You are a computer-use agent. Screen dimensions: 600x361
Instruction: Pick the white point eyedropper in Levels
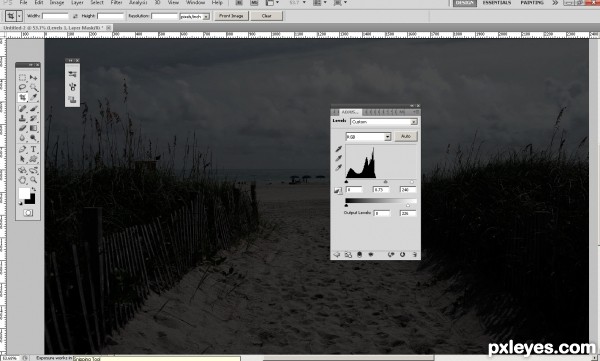pyautogui.click(x=339, y=168)
